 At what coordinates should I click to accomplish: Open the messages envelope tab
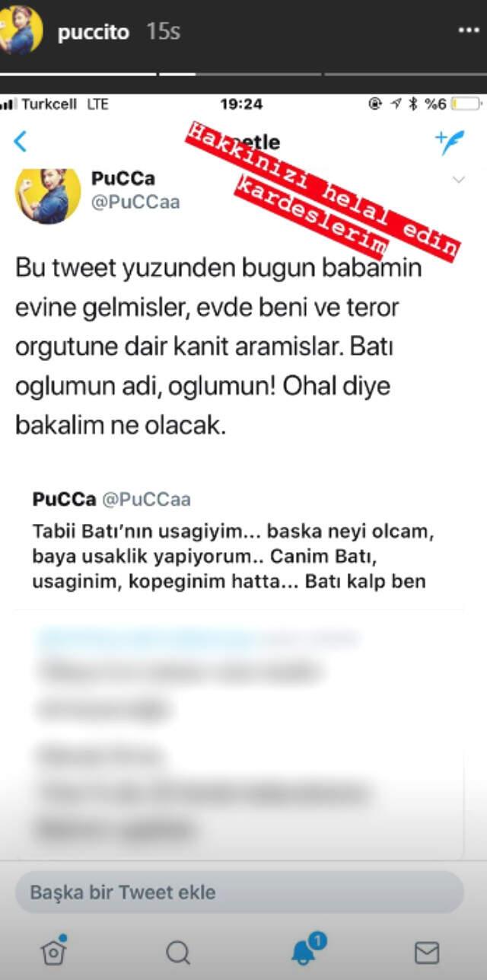pyautogui.click(x=426, y=952)
